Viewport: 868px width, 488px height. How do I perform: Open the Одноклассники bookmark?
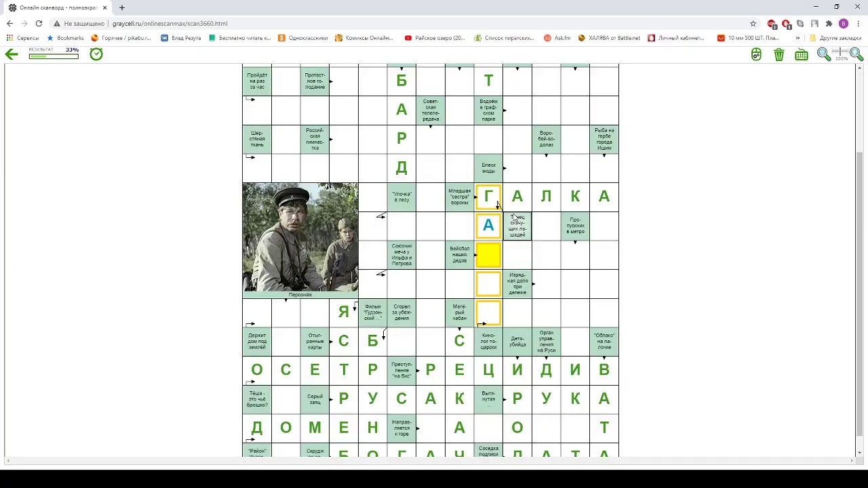pos(303,38)
